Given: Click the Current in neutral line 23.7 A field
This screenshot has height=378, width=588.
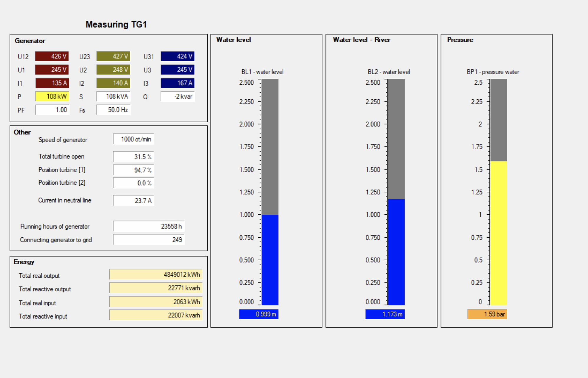Looking at the screenshot, I should (x=133, y=200).
